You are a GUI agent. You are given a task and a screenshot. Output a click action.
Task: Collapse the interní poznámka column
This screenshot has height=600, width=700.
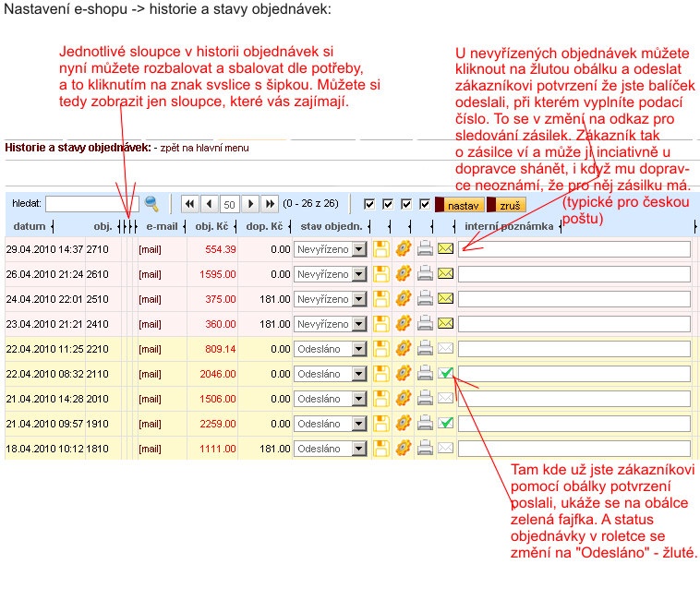point(560,227)
